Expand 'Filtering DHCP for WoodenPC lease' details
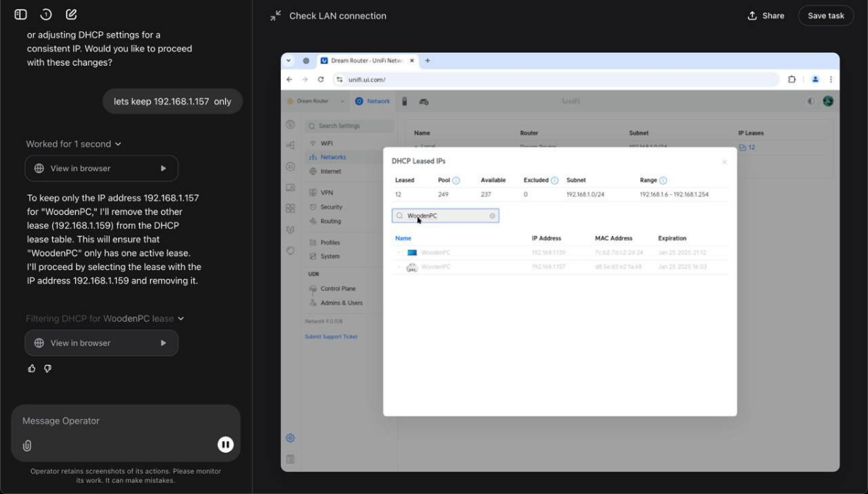This screenshot has height=494, width=868. pyautogui.click(x=105, y=319)
